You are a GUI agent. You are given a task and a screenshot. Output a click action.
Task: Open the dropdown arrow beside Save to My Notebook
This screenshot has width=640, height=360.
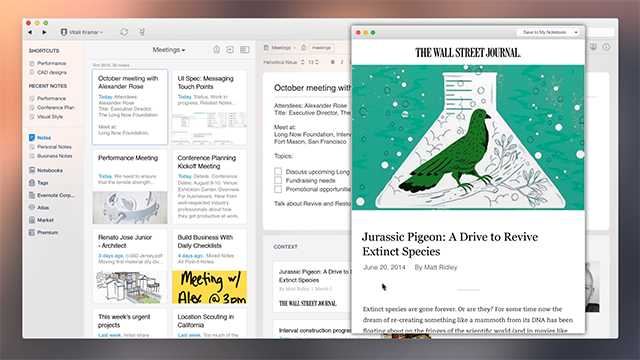click(x=576, y=32)
